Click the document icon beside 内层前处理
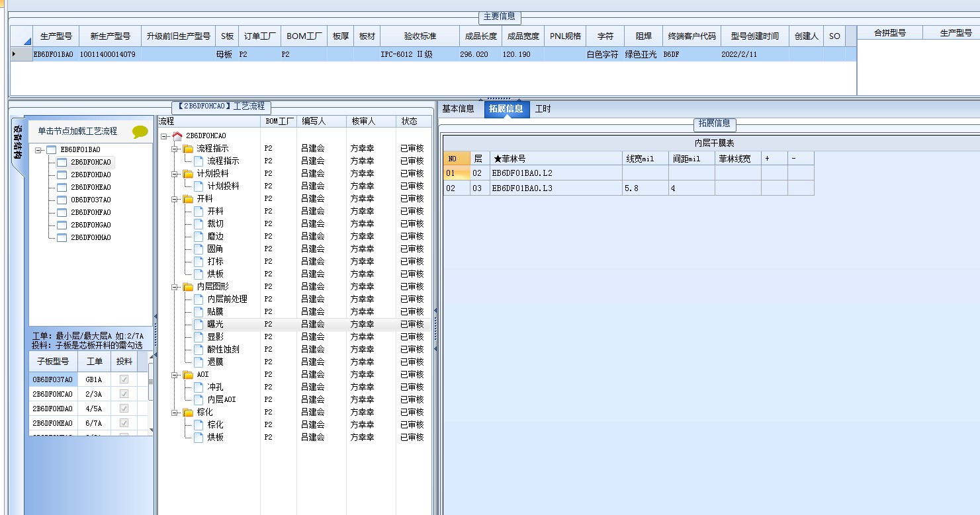Viewport: 980px width, 515px height. click(x=199, y=299)
